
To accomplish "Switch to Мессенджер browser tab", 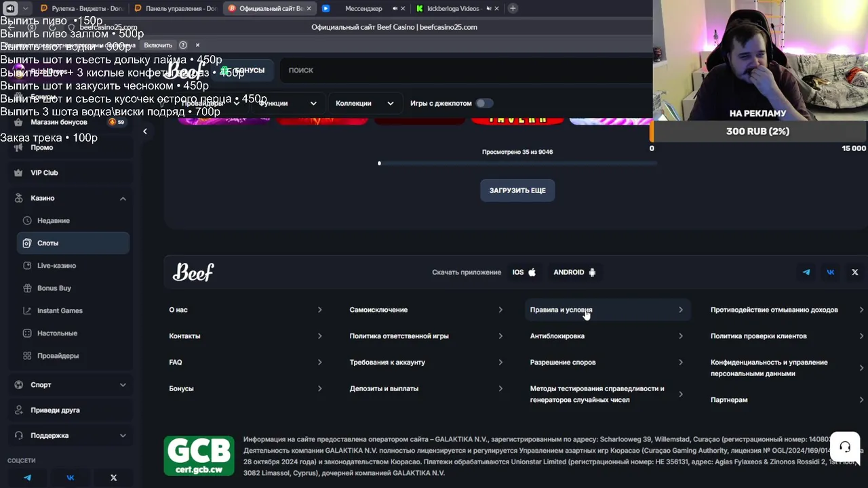I will click(x=362, y=8).
